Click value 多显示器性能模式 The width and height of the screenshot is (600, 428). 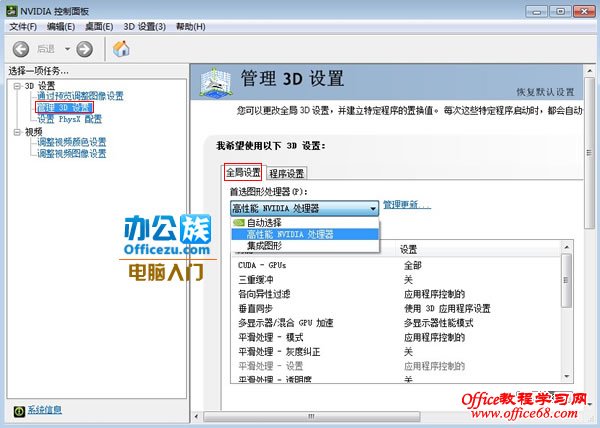coord(439,323)
